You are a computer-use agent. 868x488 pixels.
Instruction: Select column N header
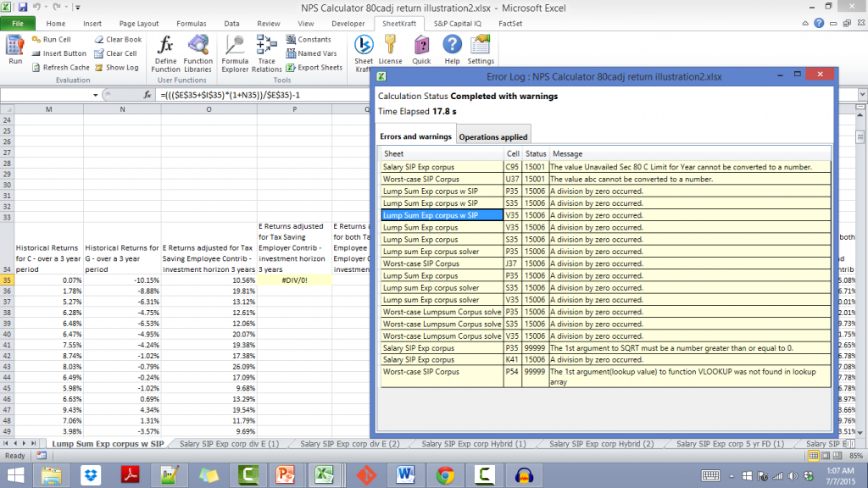coord(122,109)
